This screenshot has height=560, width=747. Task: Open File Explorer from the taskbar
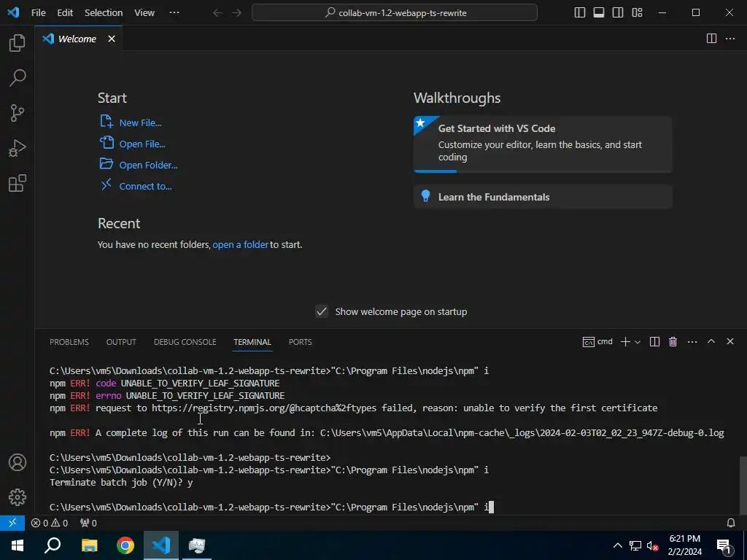click(90, 545)
